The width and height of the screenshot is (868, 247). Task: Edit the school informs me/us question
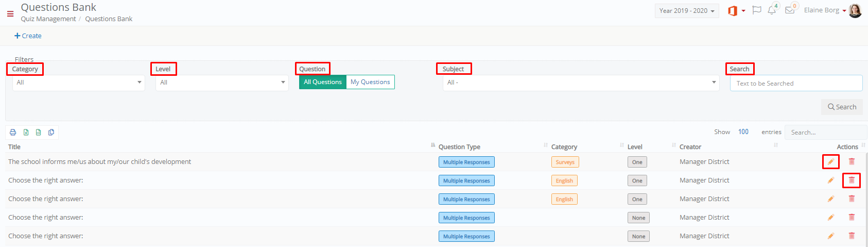click(x=831, y=162)
